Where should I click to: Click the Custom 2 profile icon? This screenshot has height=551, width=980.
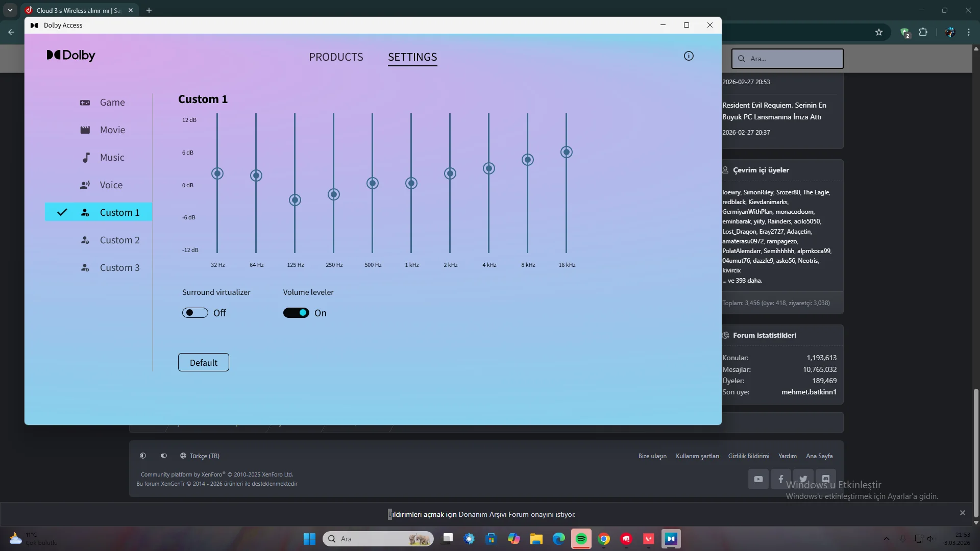point(85,240)
